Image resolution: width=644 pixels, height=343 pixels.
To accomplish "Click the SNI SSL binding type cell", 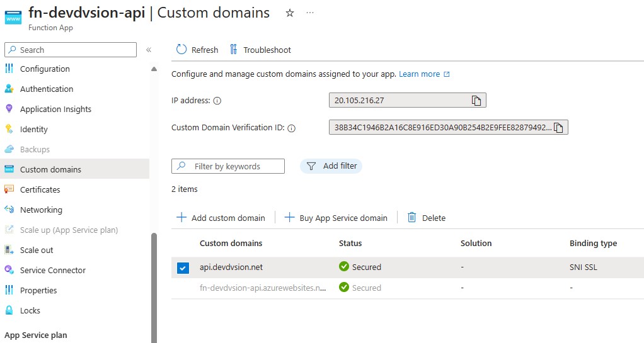I will click(x=584, y=267).
